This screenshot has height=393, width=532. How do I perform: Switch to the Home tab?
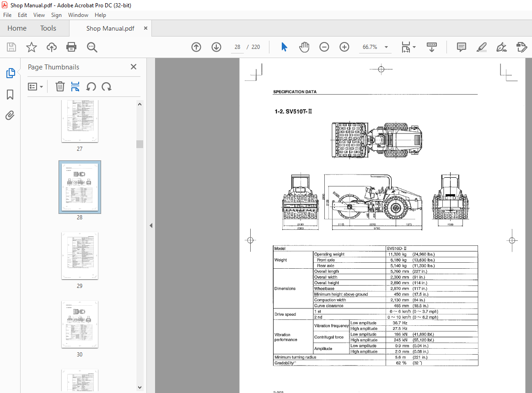[x=17, y=28]
